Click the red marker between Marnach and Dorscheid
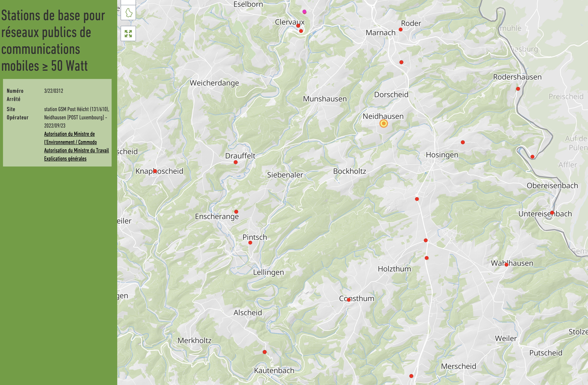Viewport: 588px width, 385px height. [x=401, y=62]
